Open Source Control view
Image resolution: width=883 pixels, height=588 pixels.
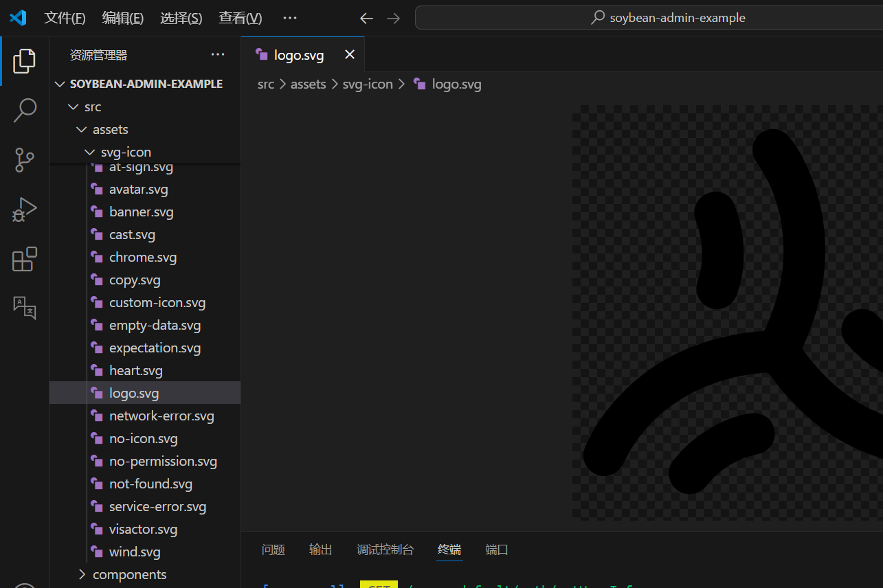[x=24, y=160]
